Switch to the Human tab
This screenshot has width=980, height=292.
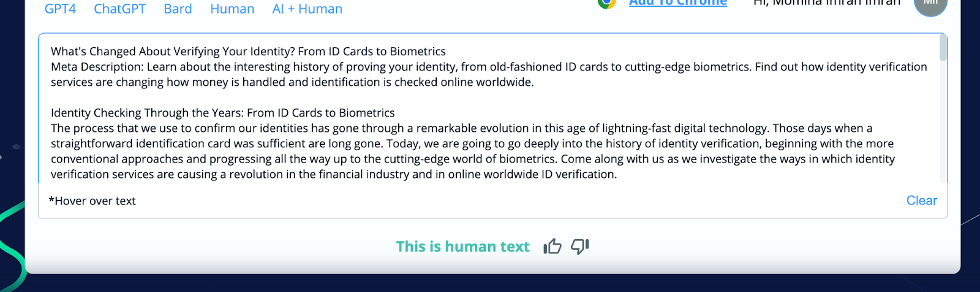pyautogui.click(x=232, y=9)
